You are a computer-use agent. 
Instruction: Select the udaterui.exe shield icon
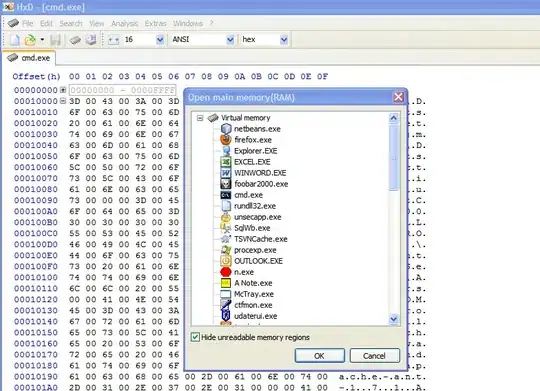(226, 316)
